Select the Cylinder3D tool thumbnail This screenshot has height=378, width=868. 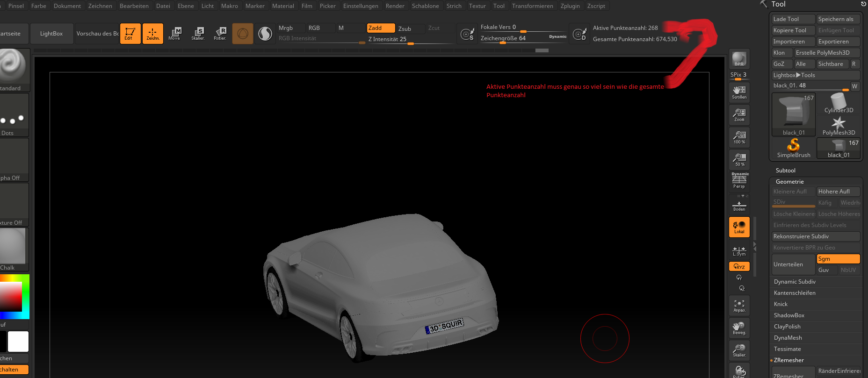(x=839, y=103)
